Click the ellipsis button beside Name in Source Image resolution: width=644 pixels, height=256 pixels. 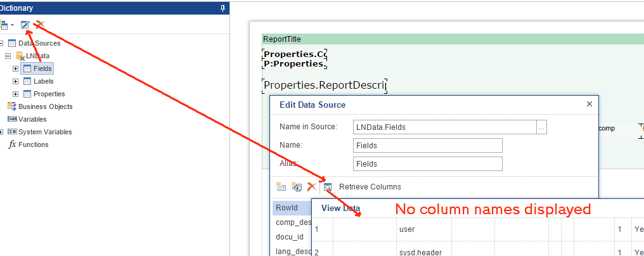click(x=542, y=127)
